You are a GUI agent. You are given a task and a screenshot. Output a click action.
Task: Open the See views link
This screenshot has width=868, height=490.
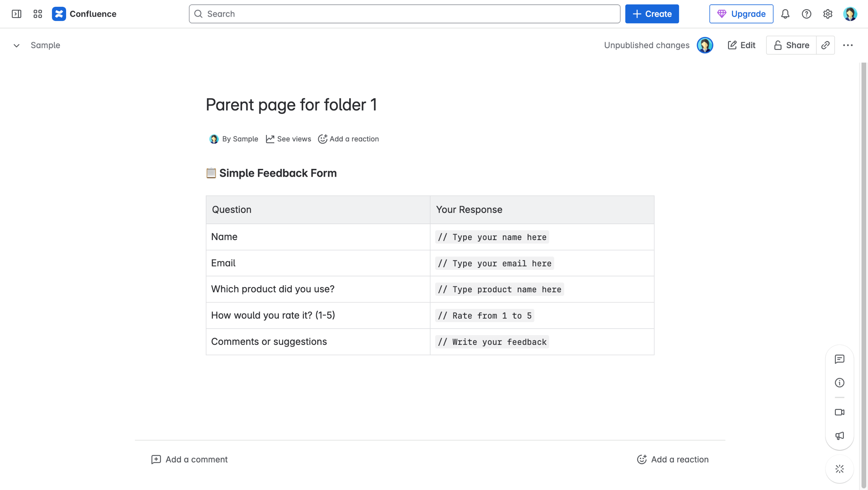point(289,139)
